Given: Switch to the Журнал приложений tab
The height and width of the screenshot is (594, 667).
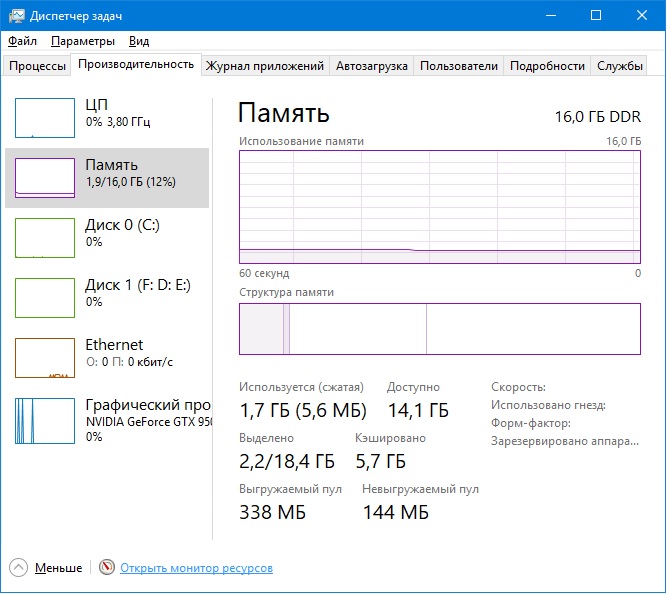Looking at the screenshot, I should pyautogui.click(x=264, y=66).
